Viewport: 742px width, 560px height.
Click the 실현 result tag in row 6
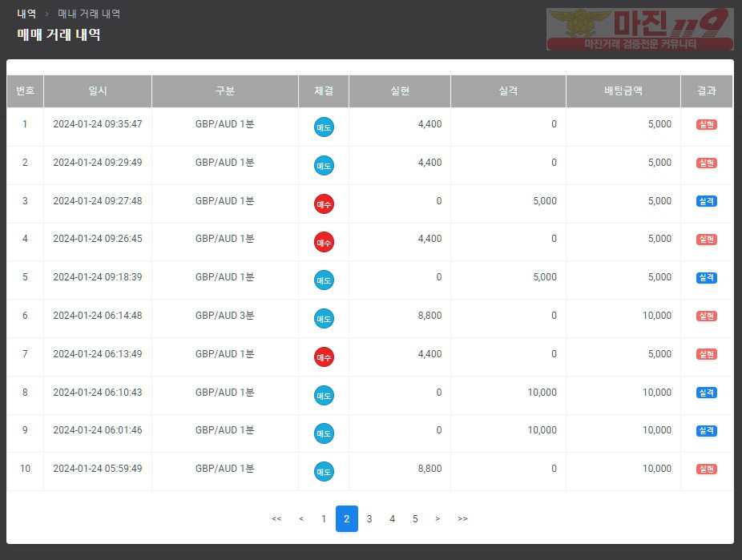(707, 316)
